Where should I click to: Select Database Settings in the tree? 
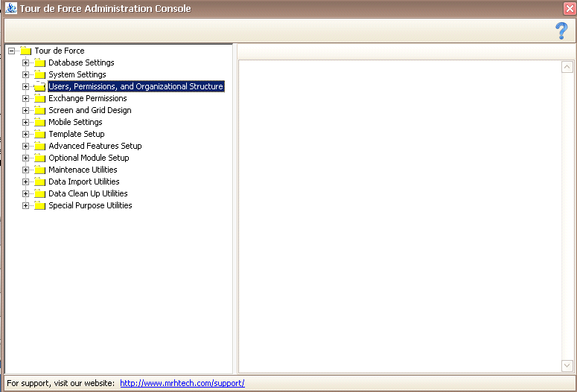[x=81, y=62]
